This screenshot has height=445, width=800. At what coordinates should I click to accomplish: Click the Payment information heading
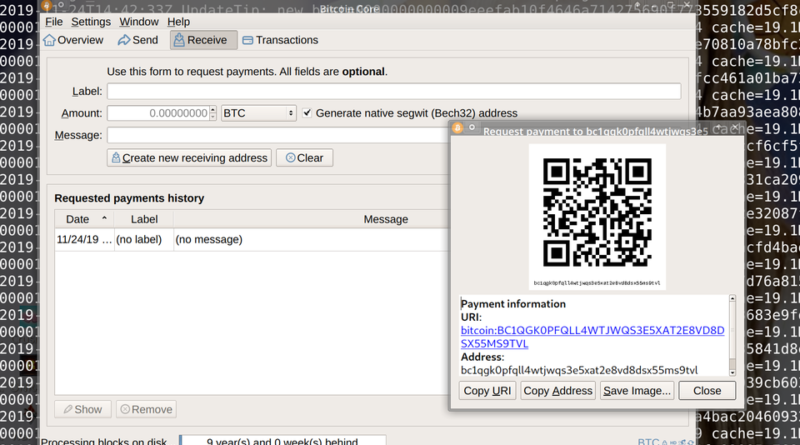[x=513, y=304]
